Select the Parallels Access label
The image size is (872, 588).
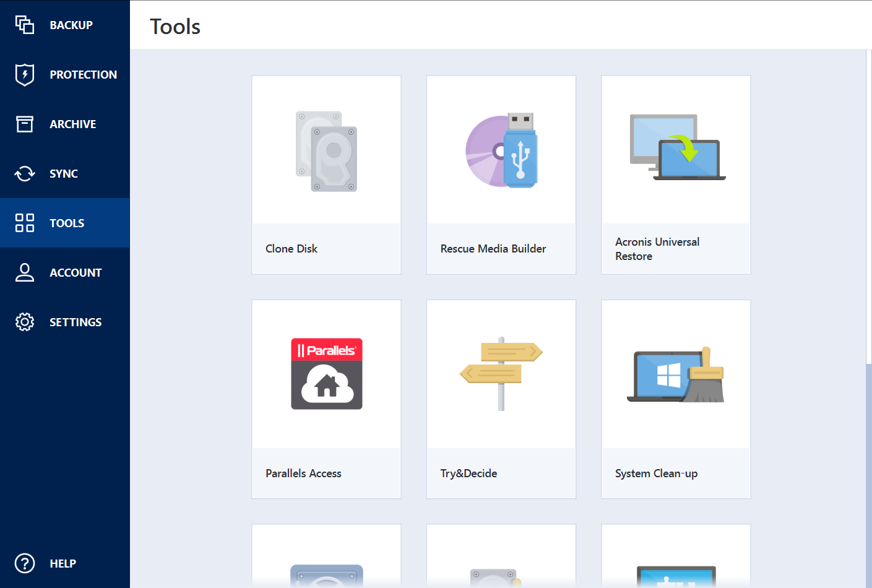(x=303, y=473)
